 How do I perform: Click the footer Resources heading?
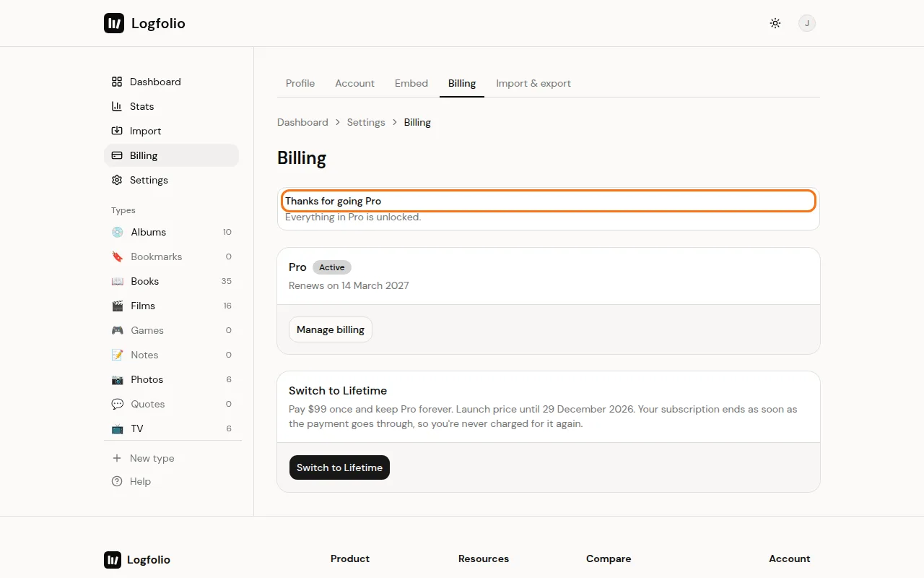pyautogui.click(x=484, y=558)
